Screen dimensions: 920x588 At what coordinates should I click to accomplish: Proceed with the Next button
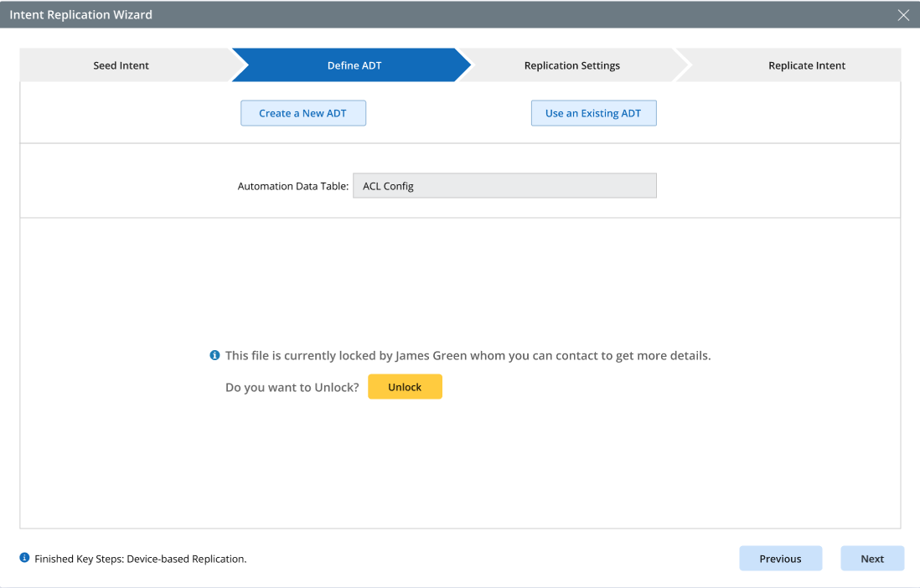pyautogui.click(x=872, y=559)
